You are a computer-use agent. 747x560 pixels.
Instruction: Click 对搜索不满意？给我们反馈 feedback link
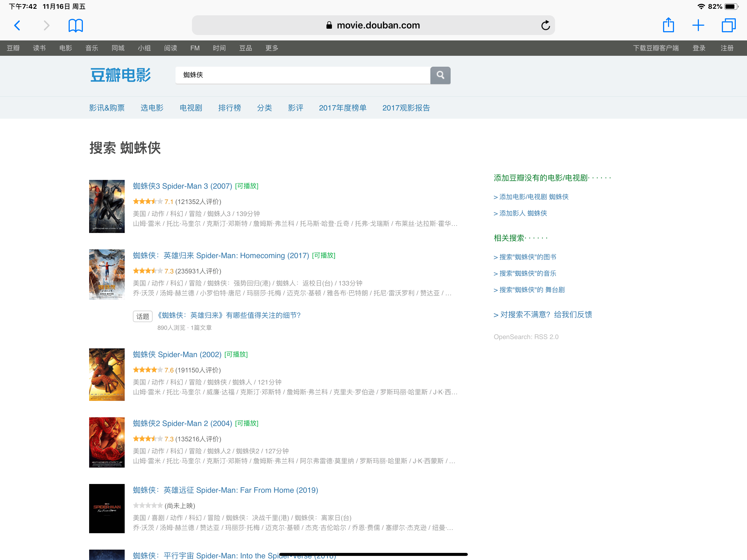coord(543,314)
